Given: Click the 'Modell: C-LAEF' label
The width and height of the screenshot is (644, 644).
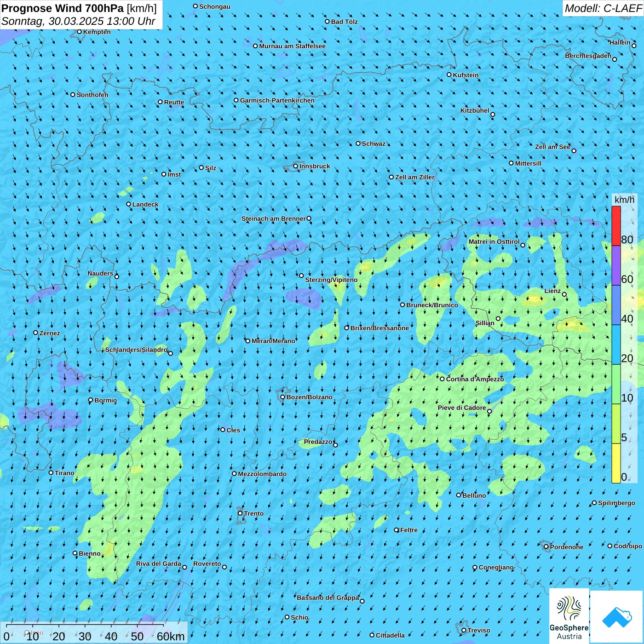Looking at the screenshot, I should click(x=603, y=8).
